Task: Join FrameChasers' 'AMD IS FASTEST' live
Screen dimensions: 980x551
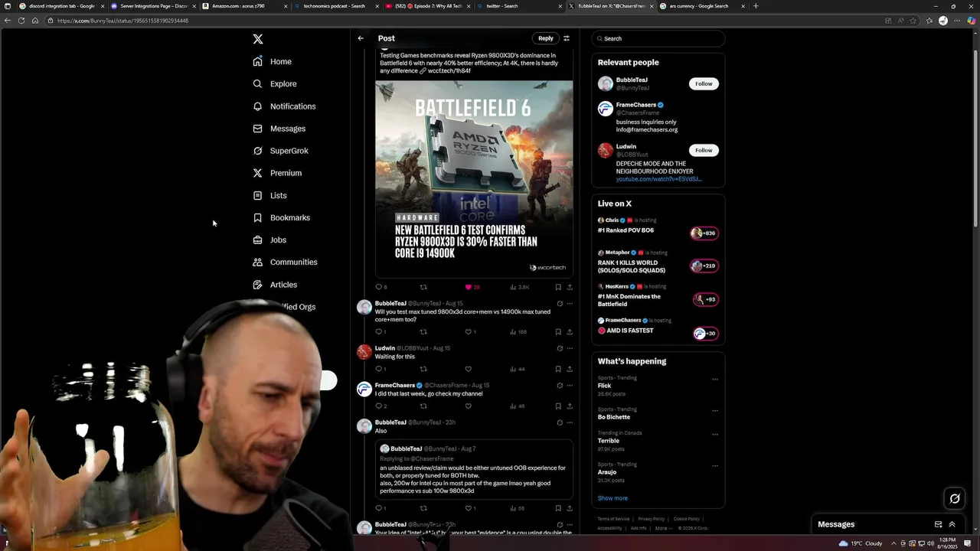Action: tap(705, 333)
